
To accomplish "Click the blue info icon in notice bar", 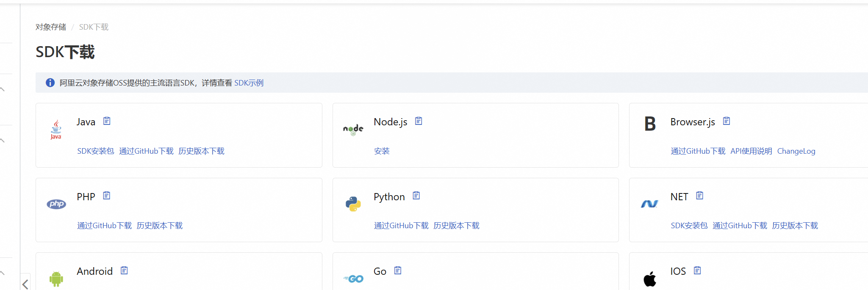I will tap(50, 83).
